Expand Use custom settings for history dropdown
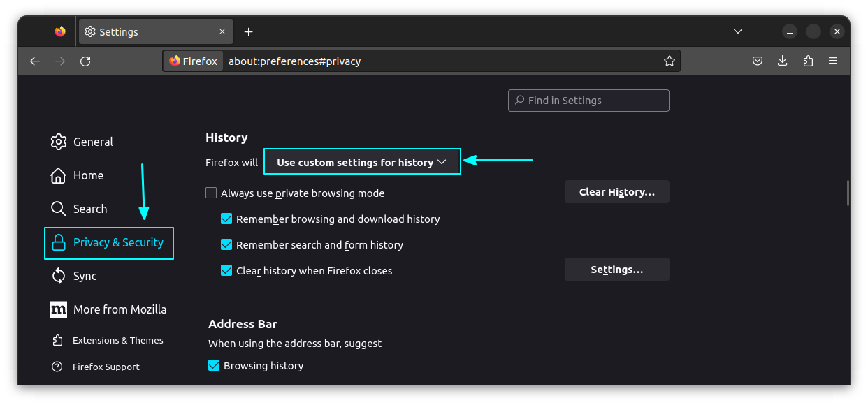 tap(362, 162)
